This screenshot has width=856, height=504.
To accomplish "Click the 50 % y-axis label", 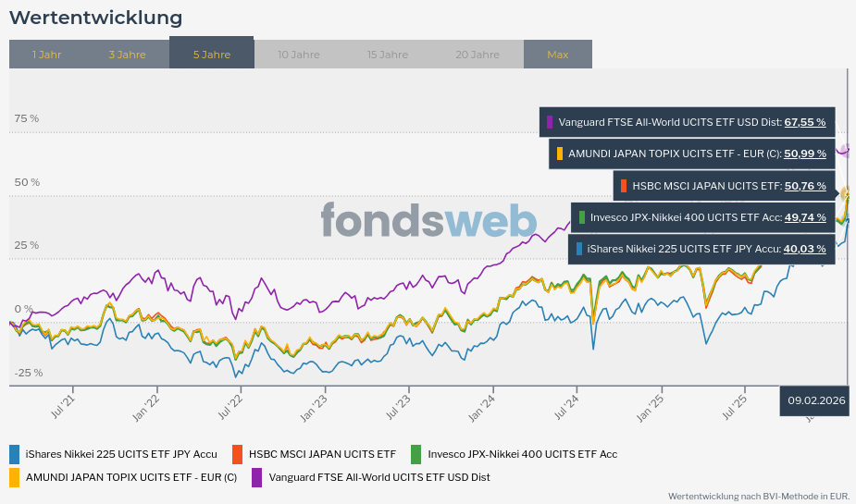I will [x=27, y=182].
